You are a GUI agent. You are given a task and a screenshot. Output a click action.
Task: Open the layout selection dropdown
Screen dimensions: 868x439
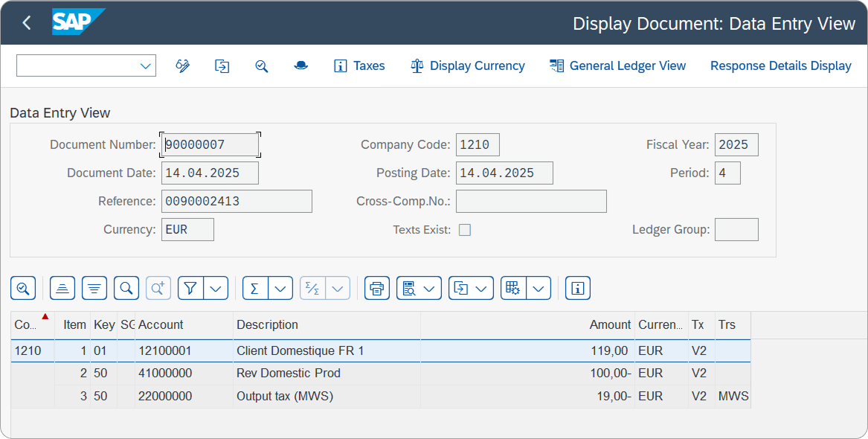(x=539, y=288)
